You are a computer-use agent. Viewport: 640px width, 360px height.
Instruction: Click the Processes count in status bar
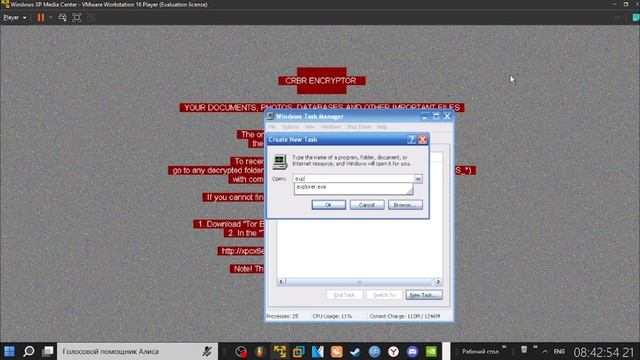(282, 316)
